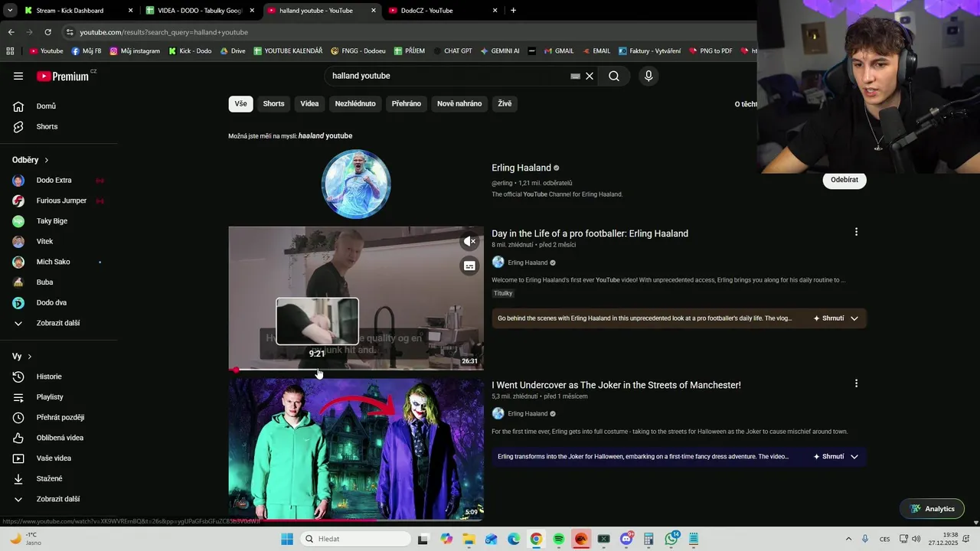This screenshot has width=980, height=551.
Task: Expand Shrnutí summary for Day in the Life
Action: tap(837, 318)
